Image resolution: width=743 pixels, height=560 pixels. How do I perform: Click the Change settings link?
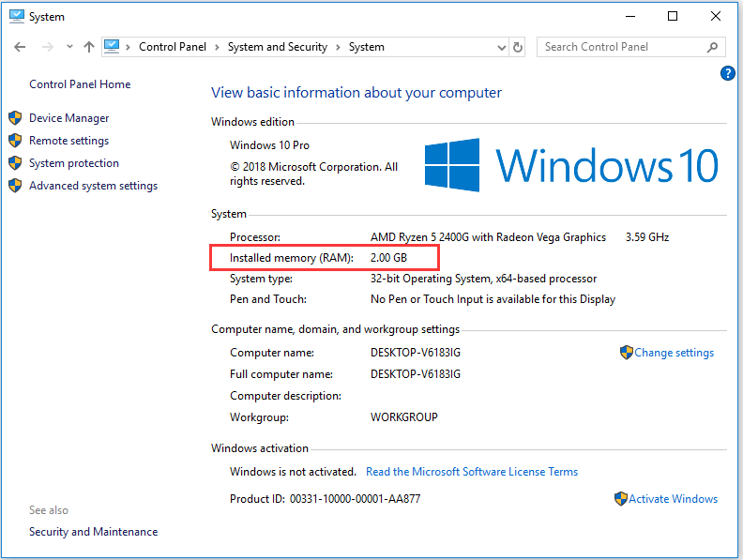click(674, 353)
